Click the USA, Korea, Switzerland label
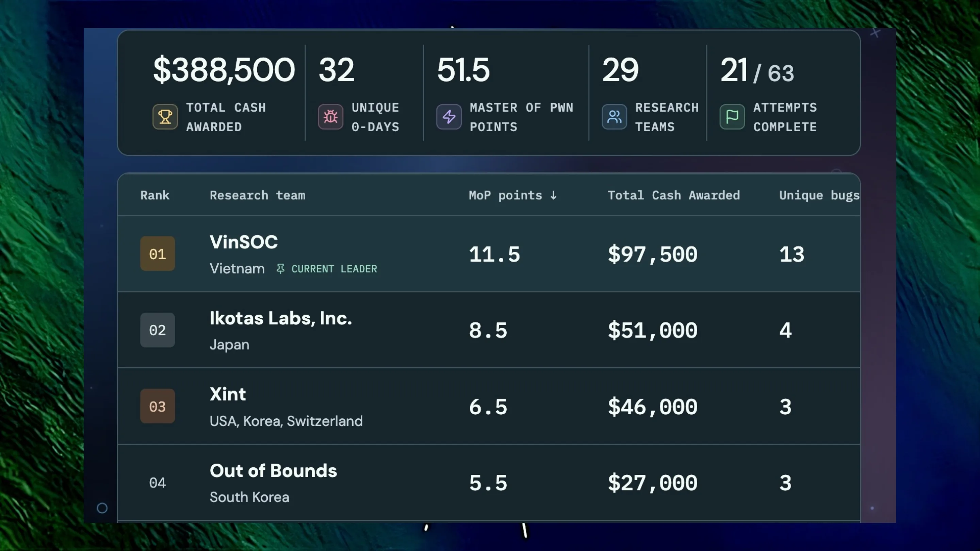 [x=286, y=421]
